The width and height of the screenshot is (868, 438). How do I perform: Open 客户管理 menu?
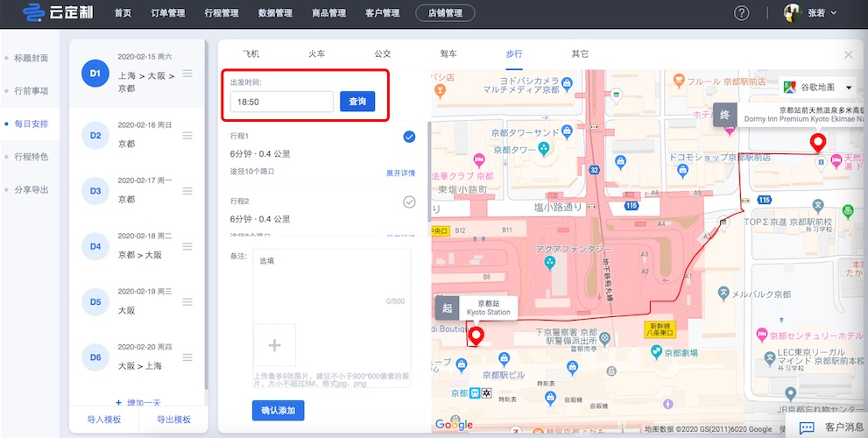[383, 13]
